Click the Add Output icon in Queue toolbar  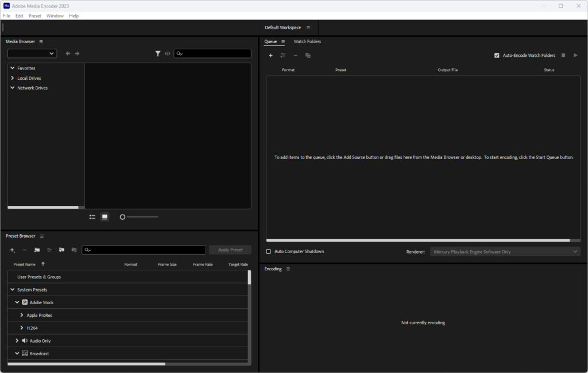(283, 56)
